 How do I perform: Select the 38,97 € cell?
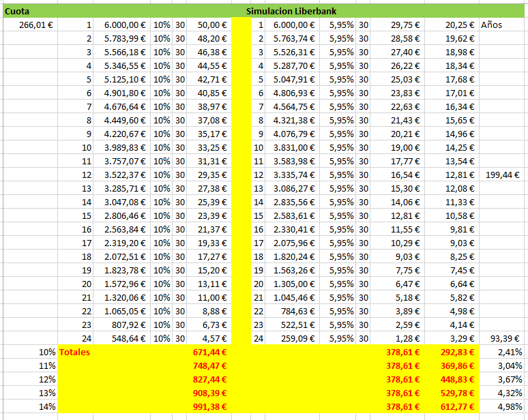coord(209,106)
